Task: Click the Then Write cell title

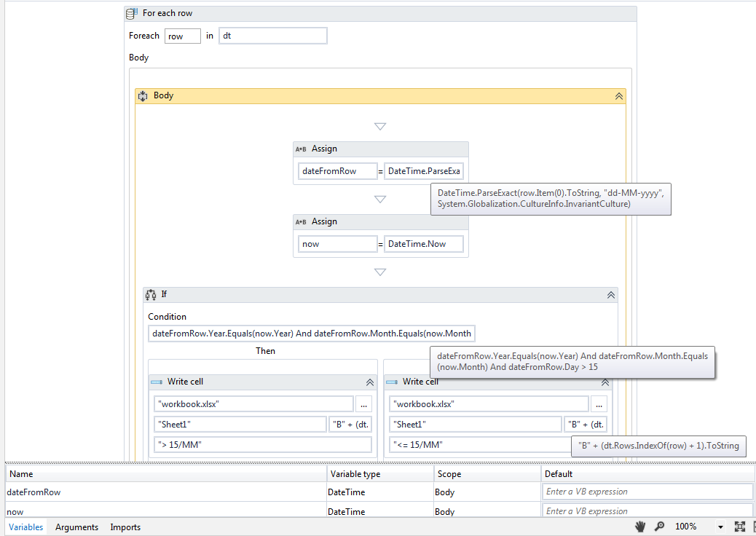Action: click(x=185, y=382)
